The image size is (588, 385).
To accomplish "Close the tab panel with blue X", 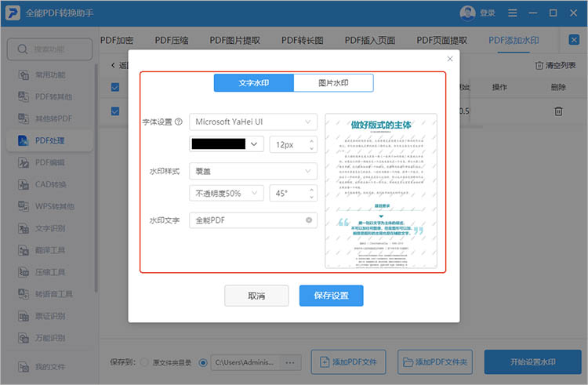I will coord(574,39).
